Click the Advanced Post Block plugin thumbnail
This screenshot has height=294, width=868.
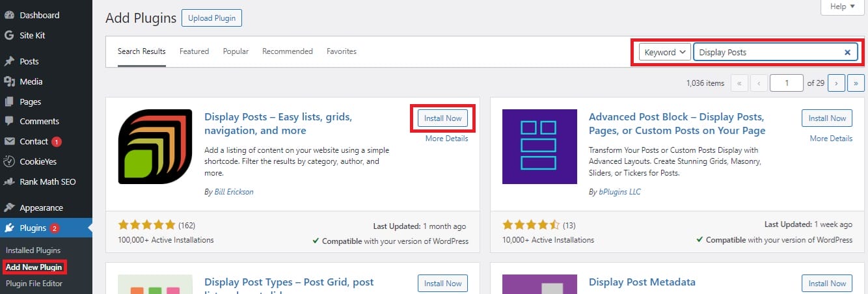click(x=539, y=146)
